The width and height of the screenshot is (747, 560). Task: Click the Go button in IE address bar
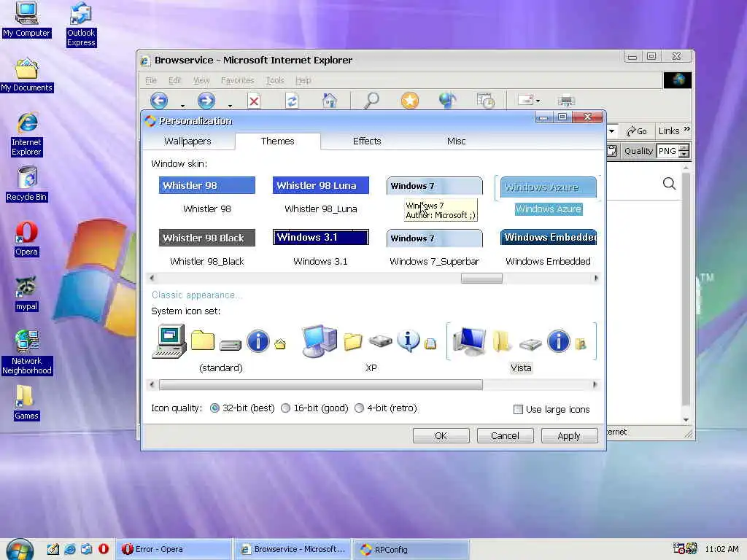(637, 131)
